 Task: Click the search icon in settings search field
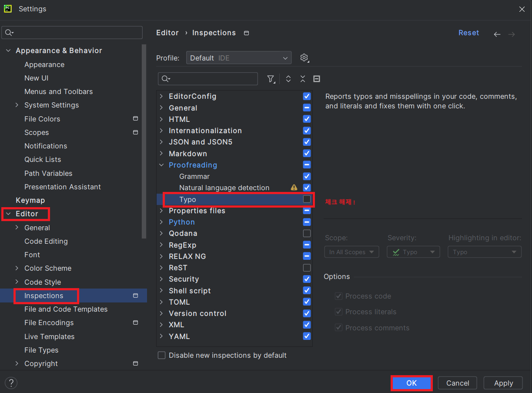(10, 33)
